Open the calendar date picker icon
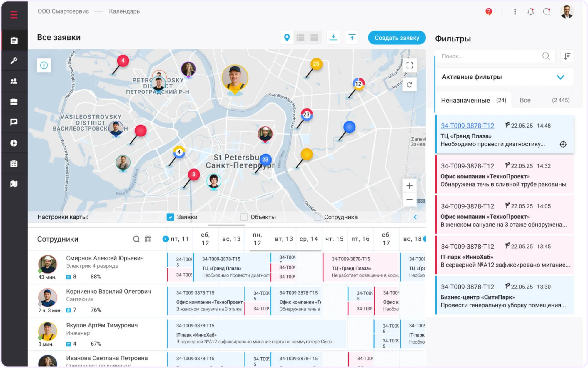588x368 pixels. (x=148, y=239)
